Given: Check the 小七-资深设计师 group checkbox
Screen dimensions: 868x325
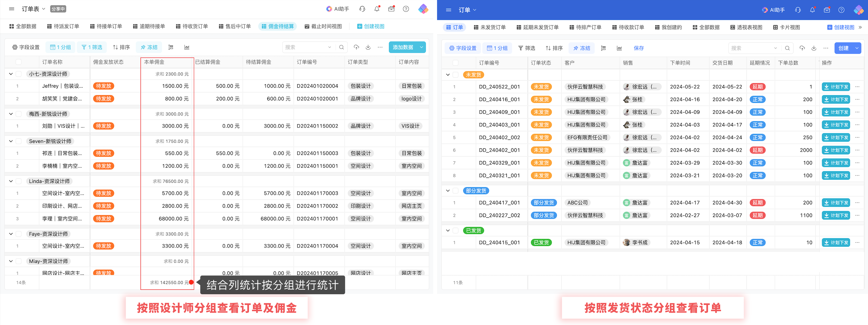Looking at the screenshot, I should point(18,74).
